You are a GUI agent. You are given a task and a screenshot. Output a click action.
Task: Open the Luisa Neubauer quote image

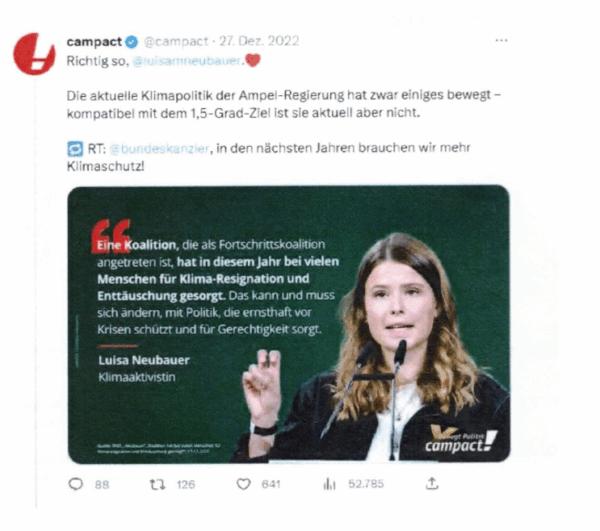pos(289,324)
